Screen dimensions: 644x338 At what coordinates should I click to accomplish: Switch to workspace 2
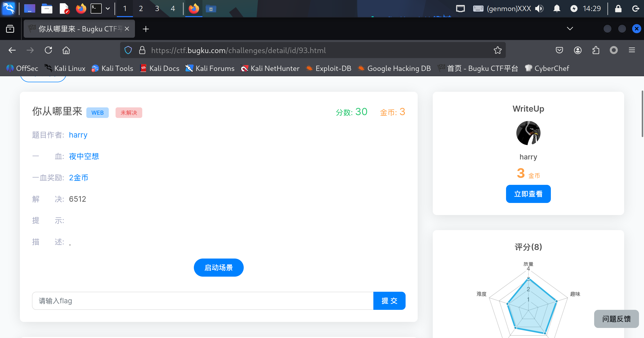141,9
